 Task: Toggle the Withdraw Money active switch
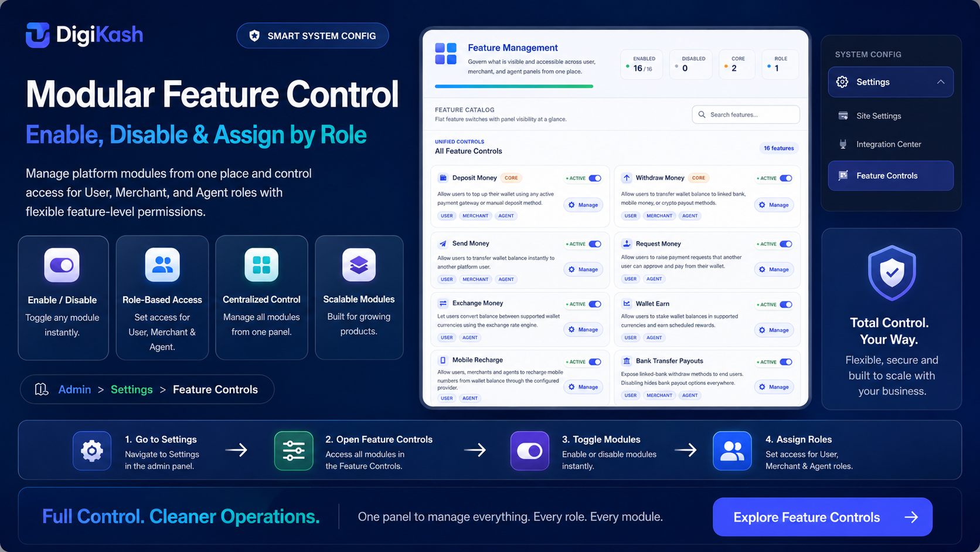(x=786, y=178)
